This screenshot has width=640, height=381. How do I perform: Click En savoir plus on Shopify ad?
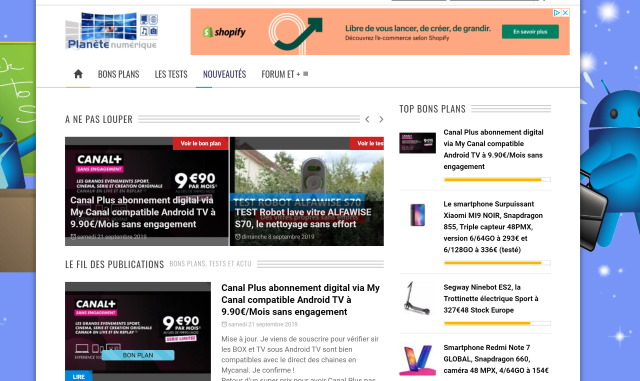[x=530, y=32]
